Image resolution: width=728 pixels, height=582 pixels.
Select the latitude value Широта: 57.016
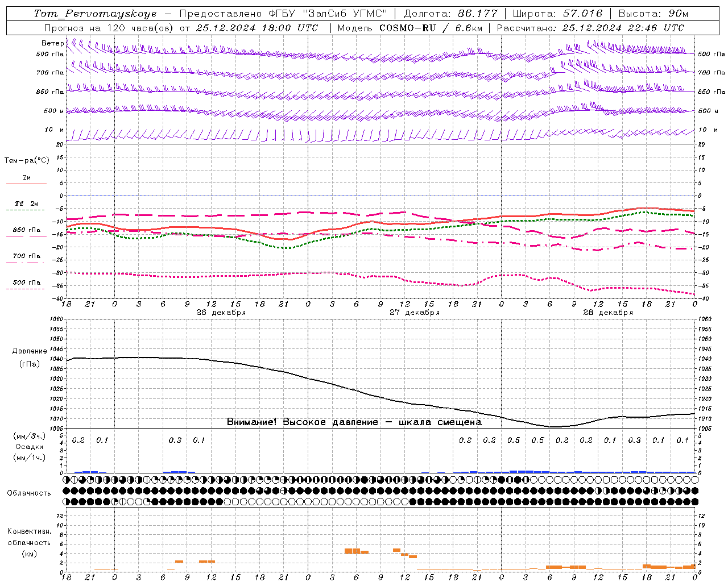(557, 14)
